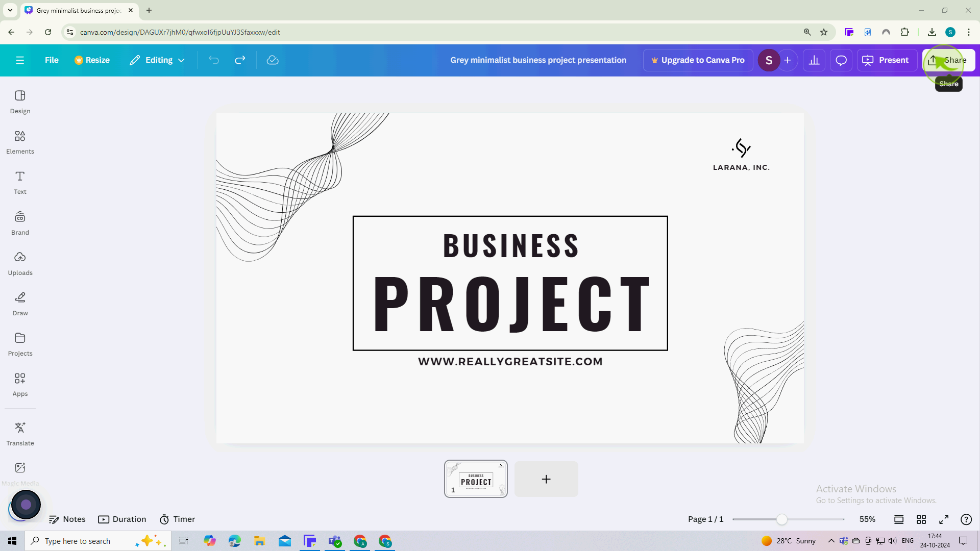
Task: Open the Brand panel
Action: coord(20,223)
